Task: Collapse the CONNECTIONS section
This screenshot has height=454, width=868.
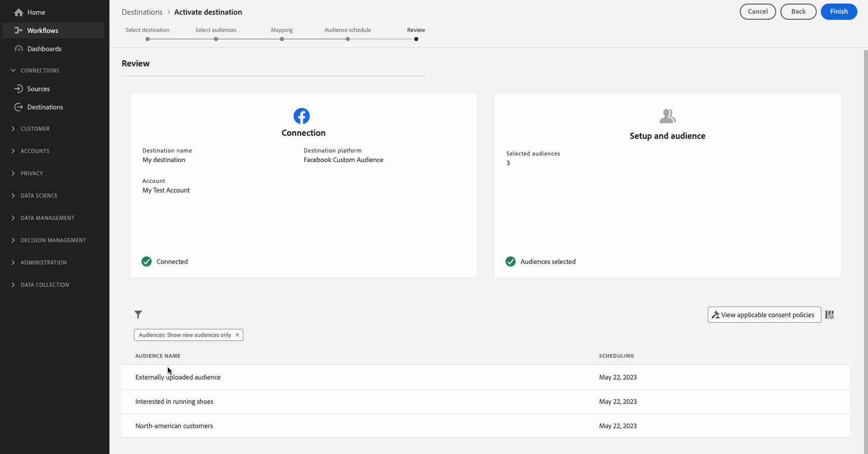Action: [x=13, y=70]
